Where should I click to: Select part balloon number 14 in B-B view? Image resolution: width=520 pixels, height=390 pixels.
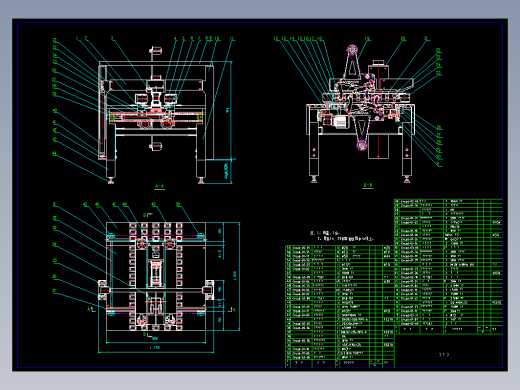tap(292, 39)
